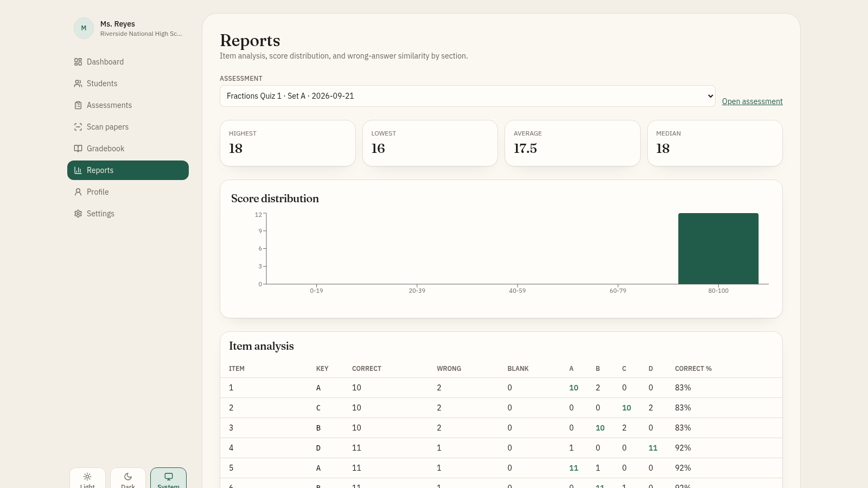The image size is (868, 488).
Task: Click the Dashboard grid icon
Action: pyautogui.click(x=78, y=62)
